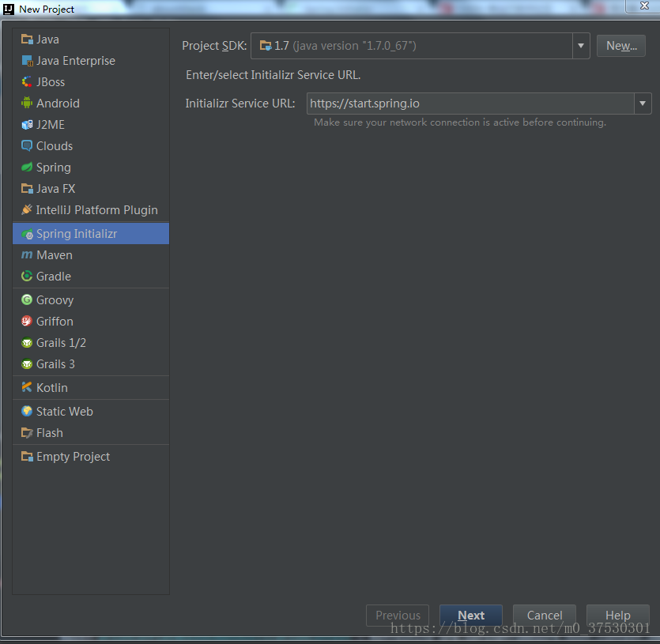Click the Java FX folder icon
This screenshot has height=644, width=660.
tap(27, 189)
